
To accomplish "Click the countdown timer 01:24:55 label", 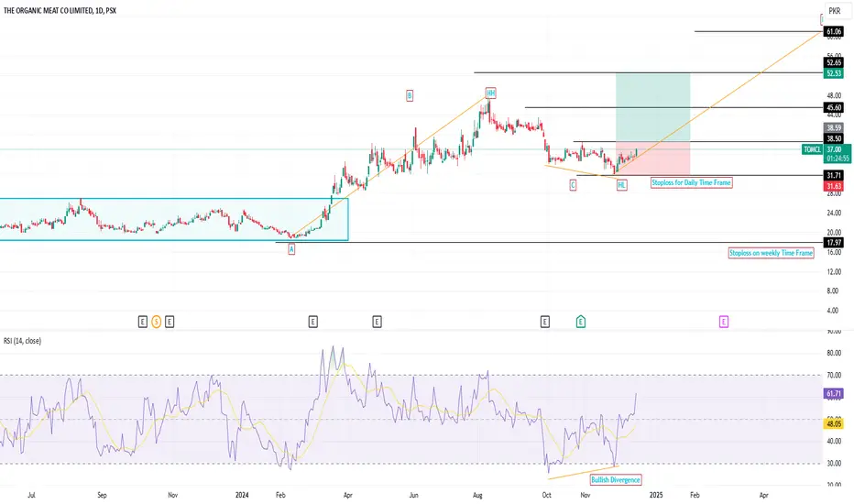I will 838,159.
